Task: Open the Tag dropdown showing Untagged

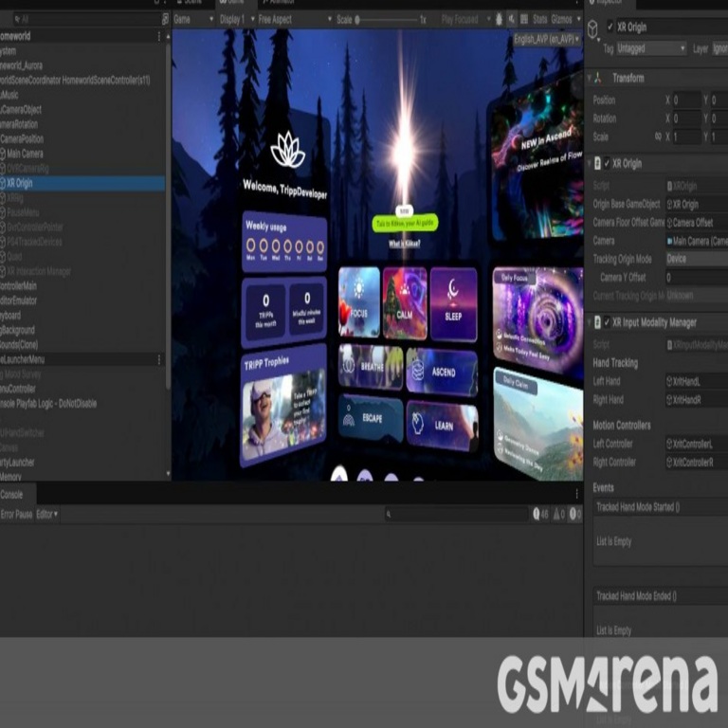Action: click(650, 48)
